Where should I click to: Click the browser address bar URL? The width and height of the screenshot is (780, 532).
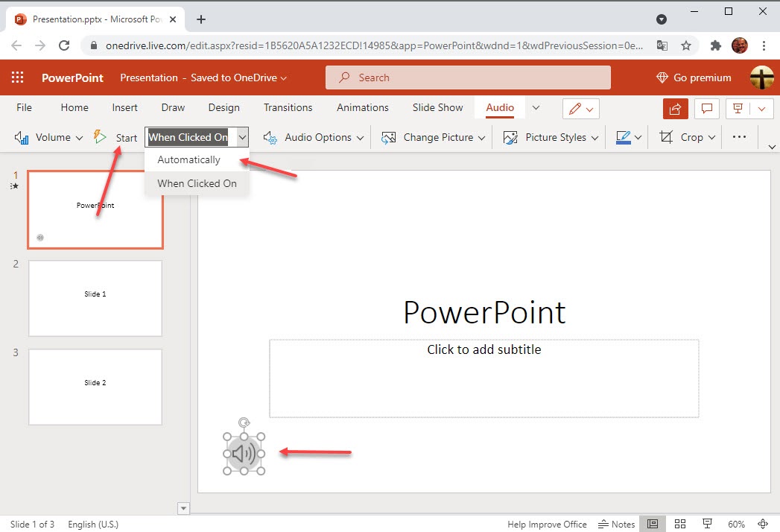pos(374,45)
